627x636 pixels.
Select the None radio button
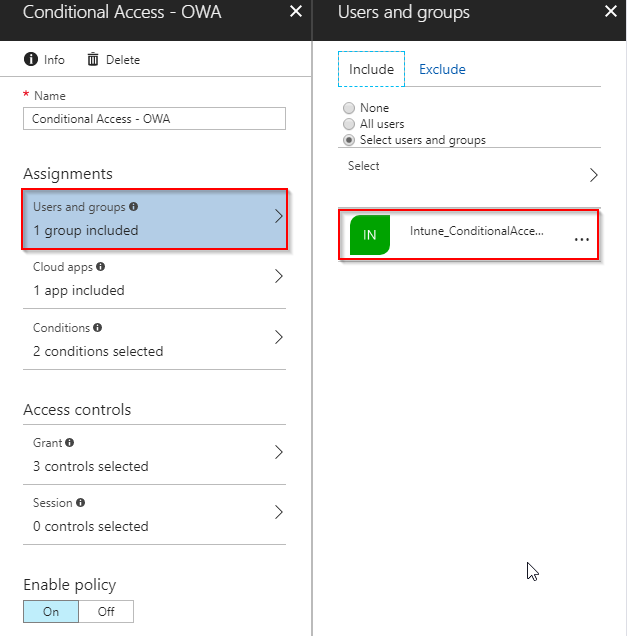point(349,108)
